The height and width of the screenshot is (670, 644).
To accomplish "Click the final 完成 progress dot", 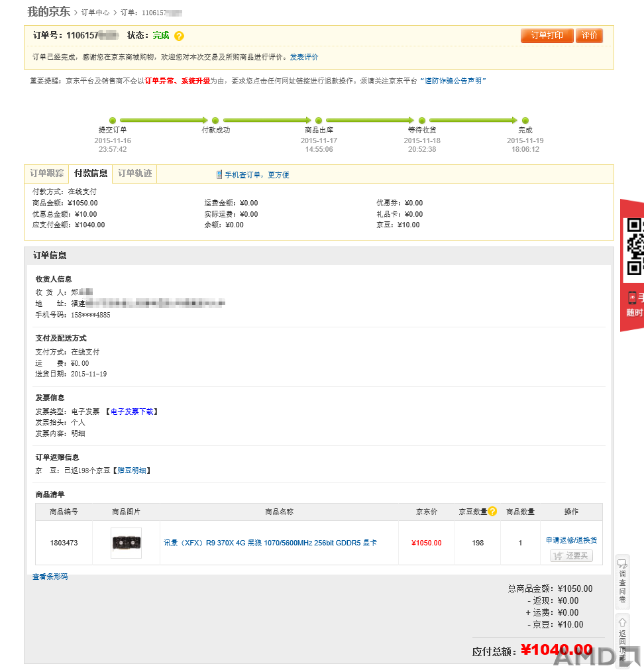I will pyautogui.click(x=525, y=121).
